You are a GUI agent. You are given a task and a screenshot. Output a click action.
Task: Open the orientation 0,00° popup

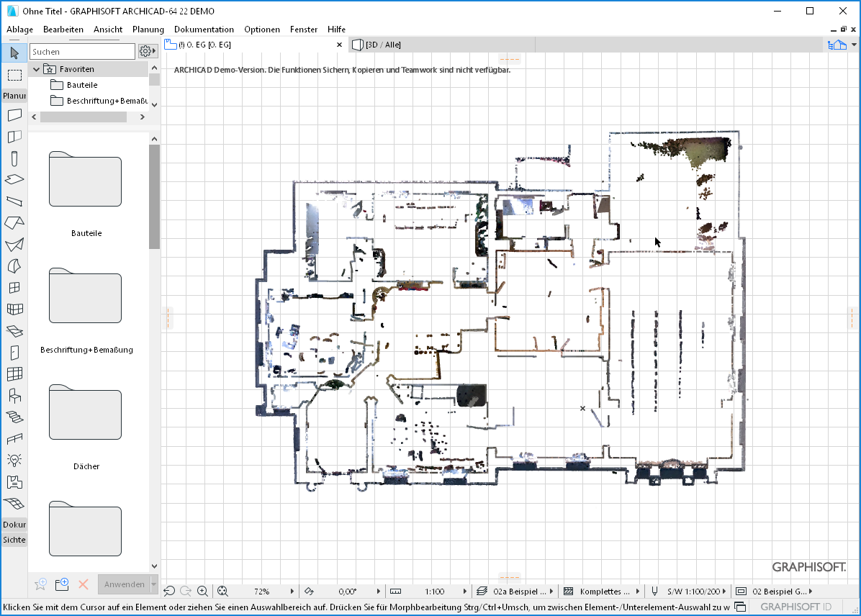pos(379,592)
